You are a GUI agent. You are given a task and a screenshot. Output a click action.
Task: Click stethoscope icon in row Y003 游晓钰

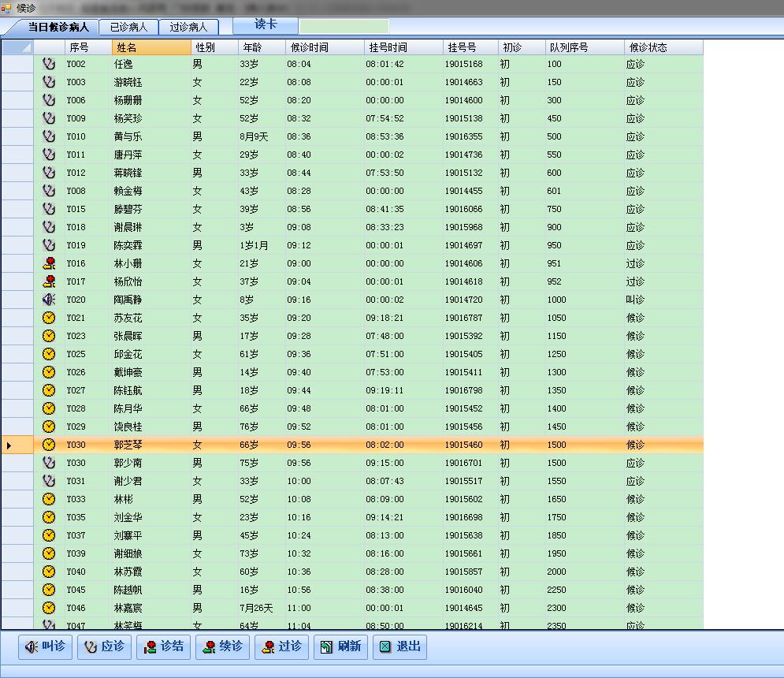[49, 82]
